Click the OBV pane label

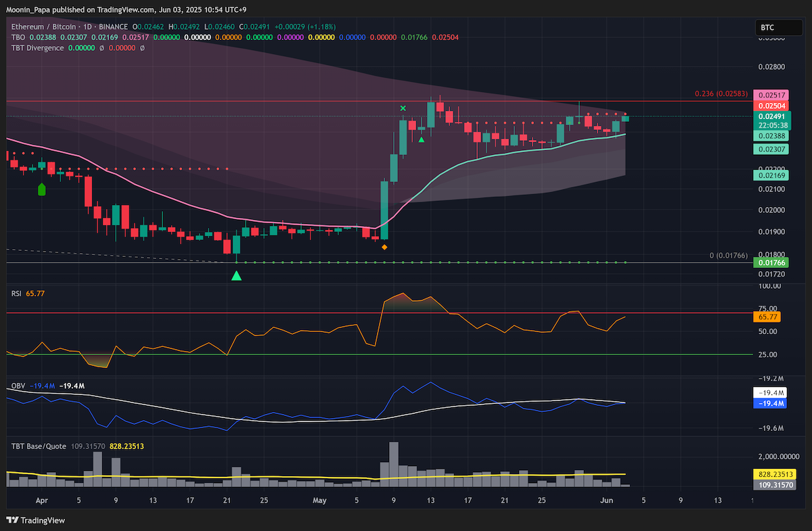click(x=18, y=386)
